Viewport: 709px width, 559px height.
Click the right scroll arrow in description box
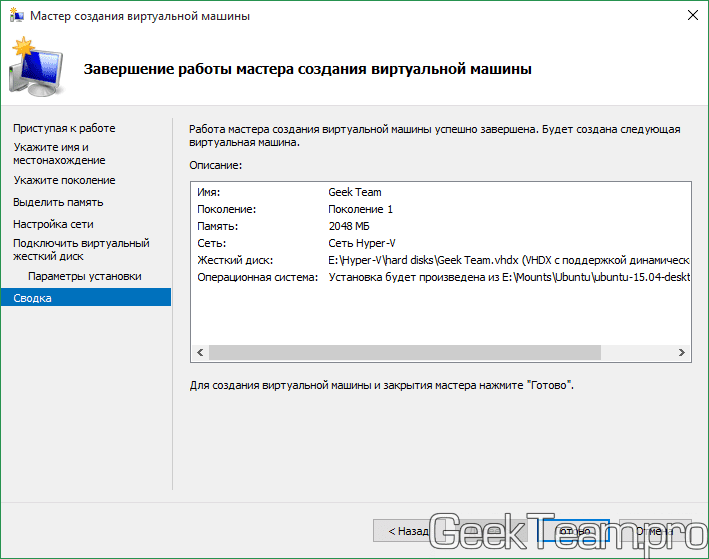click(680, 353)
